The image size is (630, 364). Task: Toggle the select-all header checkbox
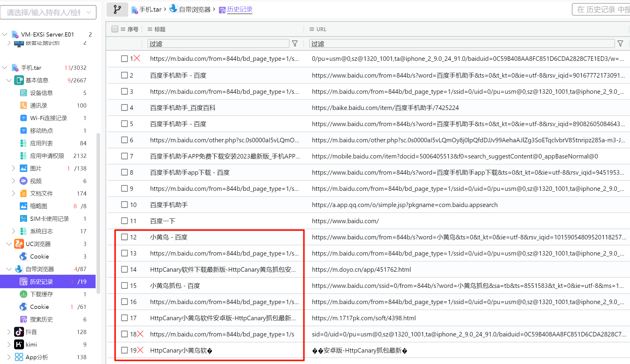(x=115, y=29)
